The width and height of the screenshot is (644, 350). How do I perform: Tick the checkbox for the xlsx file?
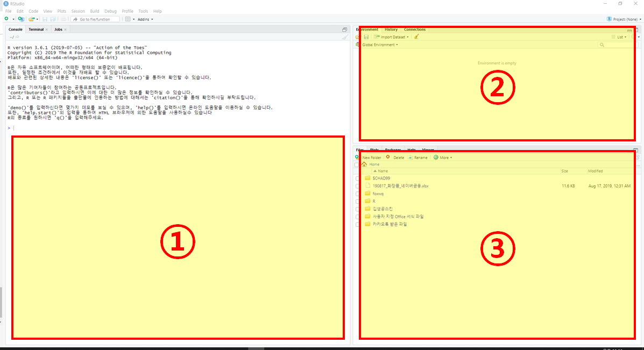pyautogui.click(x=357, y=186)
